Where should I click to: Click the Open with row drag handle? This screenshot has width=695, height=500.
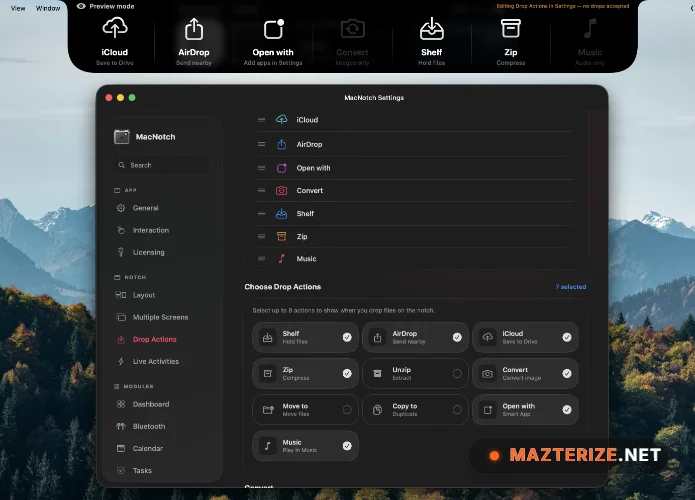pyautogui.click(x=262, y=168)
